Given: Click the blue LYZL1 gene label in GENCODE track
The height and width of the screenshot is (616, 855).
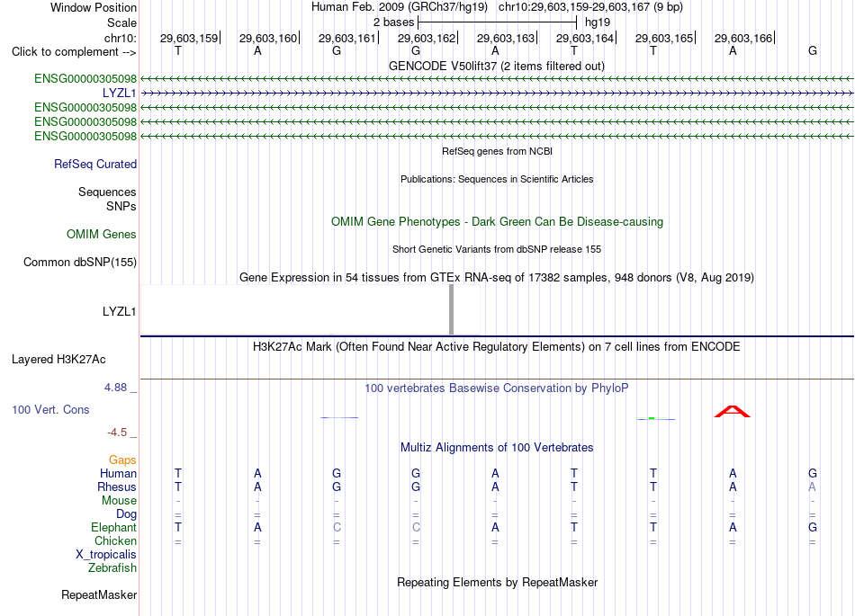Looking at the screenshot, I should tap(119, 94).
